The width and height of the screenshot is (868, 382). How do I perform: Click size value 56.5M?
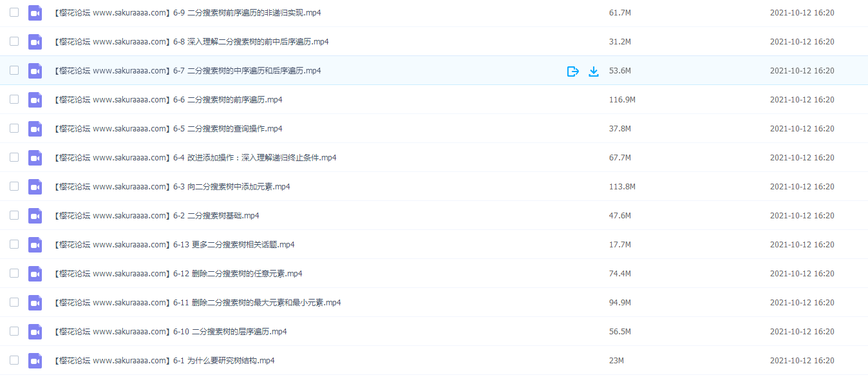pyautogui.click(x=620, y=332)
